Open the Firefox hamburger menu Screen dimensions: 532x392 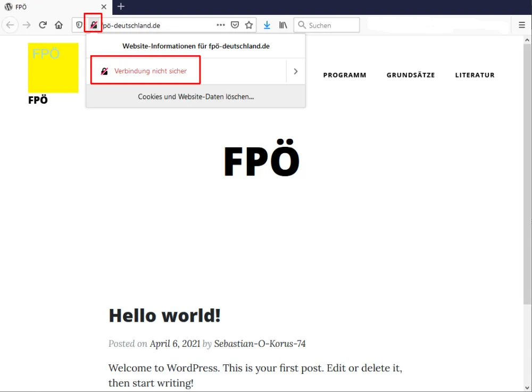point(522,25)
